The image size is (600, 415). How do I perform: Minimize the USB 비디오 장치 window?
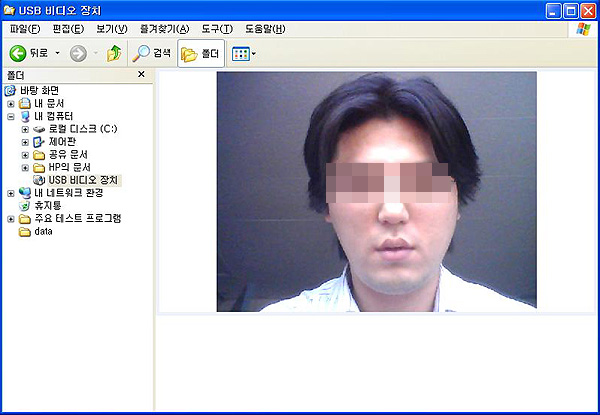pos(553,11)
